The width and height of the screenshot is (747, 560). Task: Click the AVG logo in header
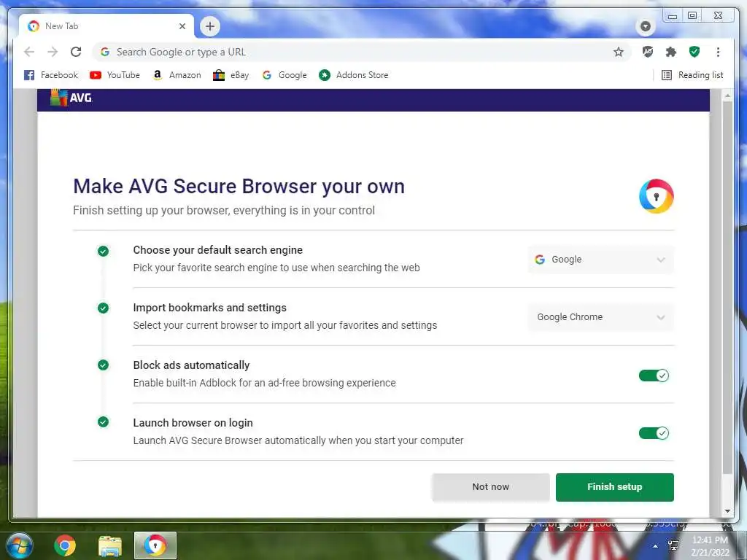coord(71,98)
